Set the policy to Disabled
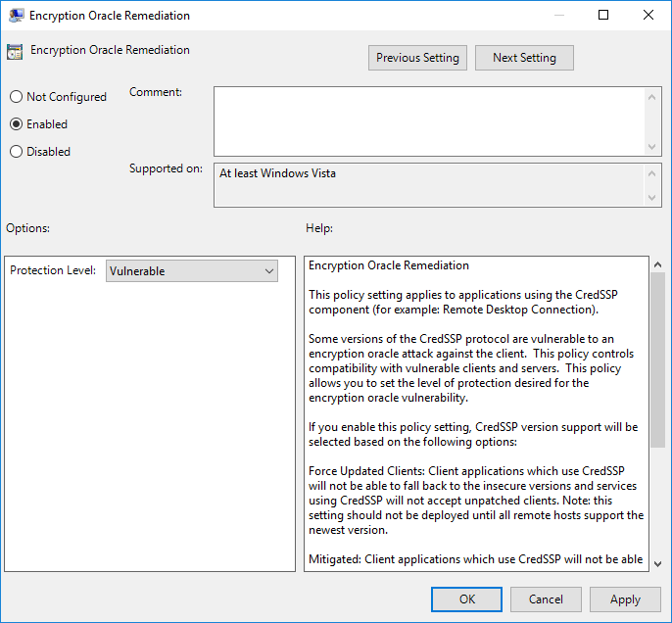Viewport: 672px width, 623px height. pos(16,152)
